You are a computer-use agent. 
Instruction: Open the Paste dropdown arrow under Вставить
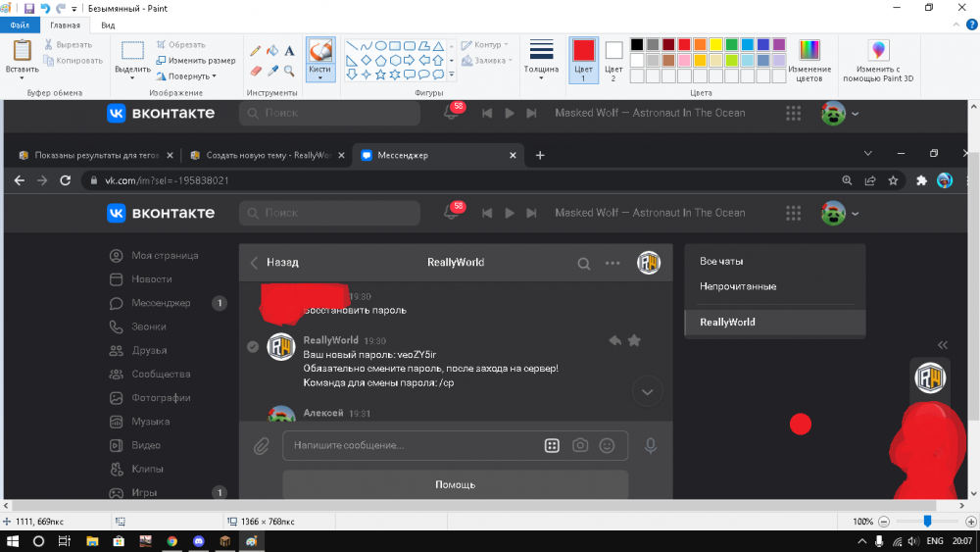pos(22,78)
